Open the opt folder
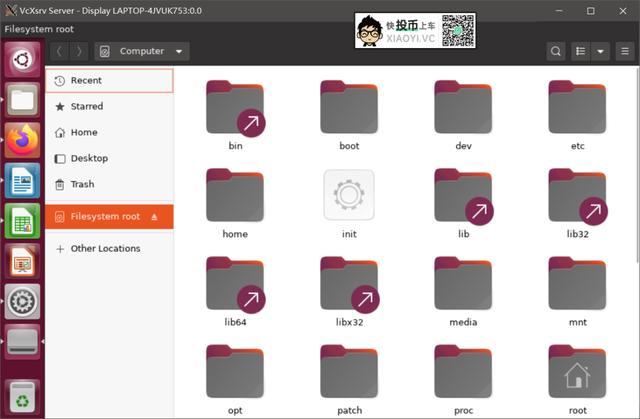Image resolution: width=640 pixels, height=419 pixels. pos(235,372)
